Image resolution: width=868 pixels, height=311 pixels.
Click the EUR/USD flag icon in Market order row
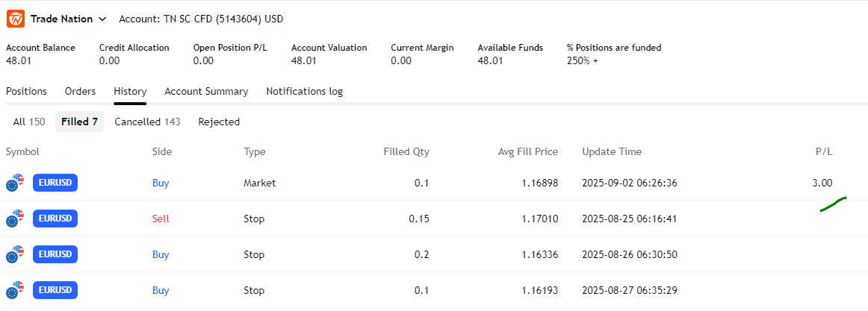pyautogui.click(x=15, y=183)
